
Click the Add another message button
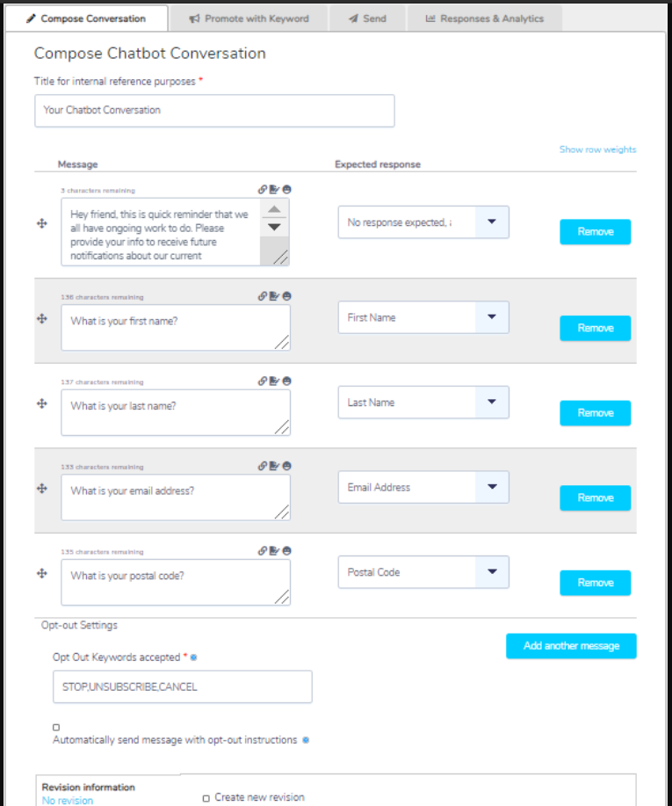click(571, 646)
